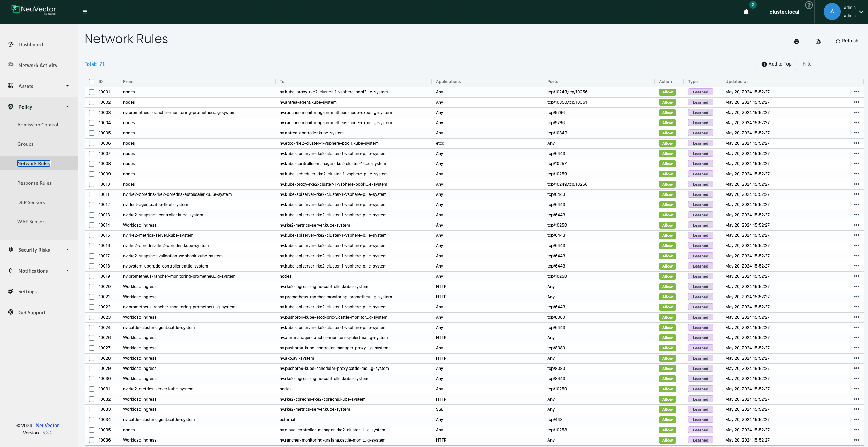Click the Security Risks bug icon

(x=11, y=250)
